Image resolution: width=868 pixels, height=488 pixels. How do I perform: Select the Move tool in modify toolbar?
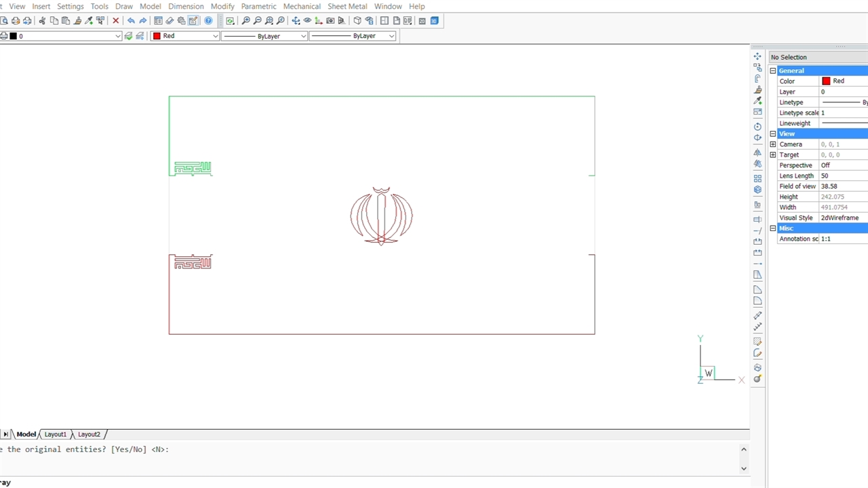click(x=757, y=56)
